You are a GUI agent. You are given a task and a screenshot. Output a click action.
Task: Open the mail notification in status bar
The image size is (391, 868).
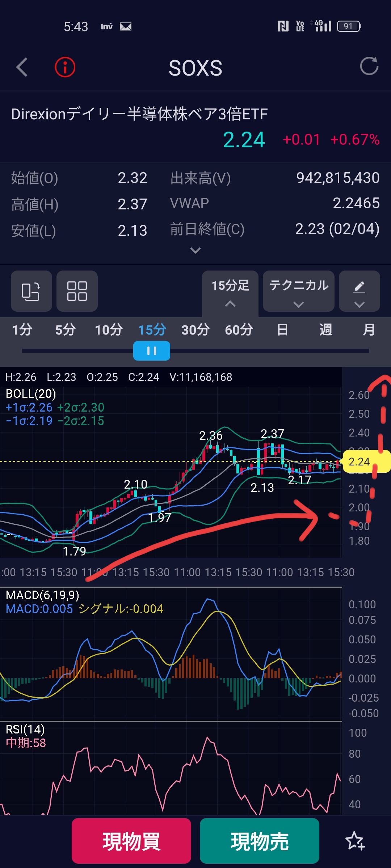[126, 26]
